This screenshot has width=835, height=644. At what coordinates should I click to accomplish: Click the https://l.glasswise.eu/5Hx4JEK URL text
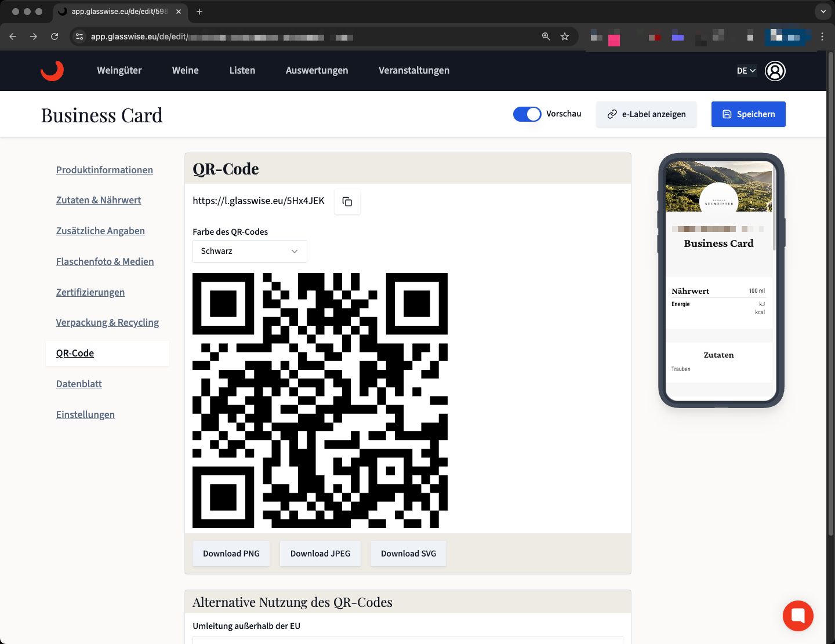click(x=259, y=201)
